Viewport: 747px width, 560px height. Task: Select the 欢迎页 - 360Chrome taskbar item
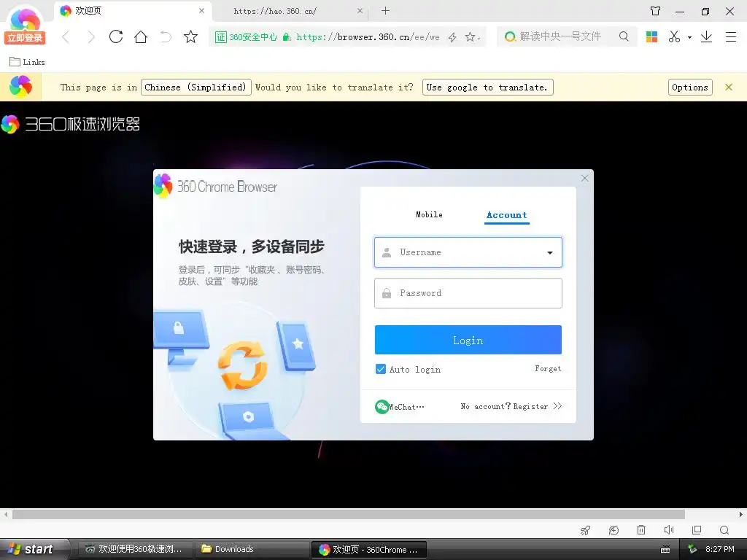tap(368, 550)
